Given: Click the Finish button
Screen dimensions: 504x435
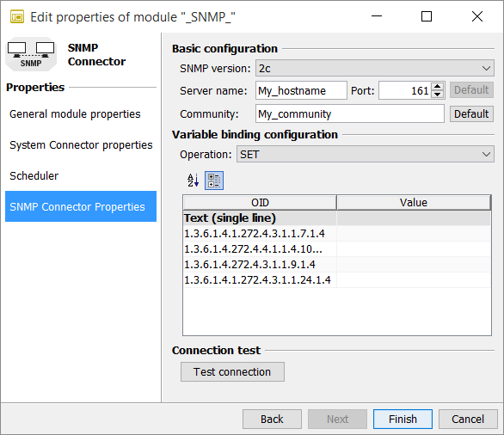Looking at the screenshot, I should (403, 419).
